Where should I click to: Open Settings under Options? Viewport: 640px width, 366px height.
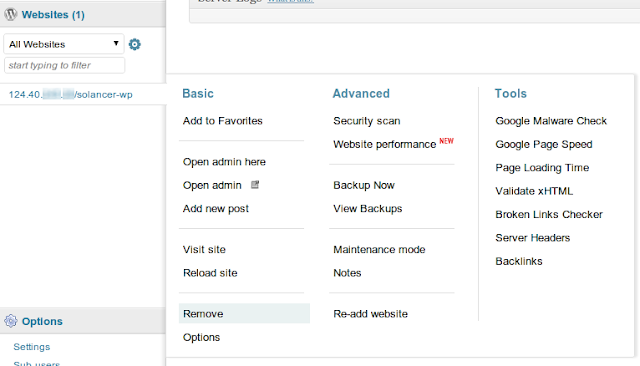pyautogui.click(x=31, y=347)
